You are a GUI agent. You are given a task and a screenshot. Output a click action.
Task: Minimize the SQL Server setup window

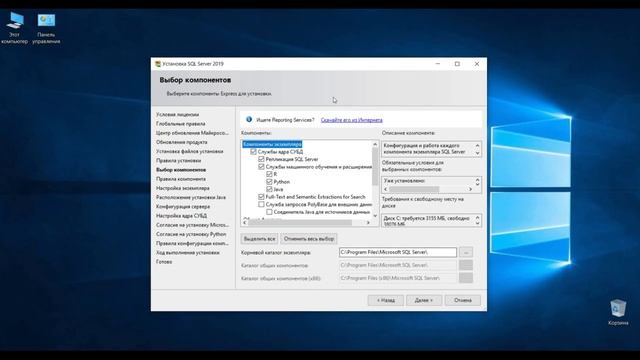coord(438,64)
